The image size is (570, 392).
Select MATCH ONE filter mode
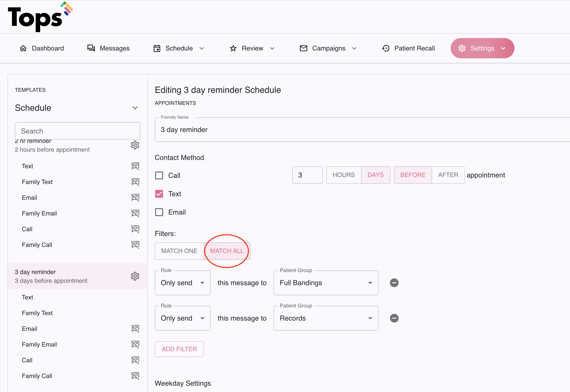click(179, 251)
